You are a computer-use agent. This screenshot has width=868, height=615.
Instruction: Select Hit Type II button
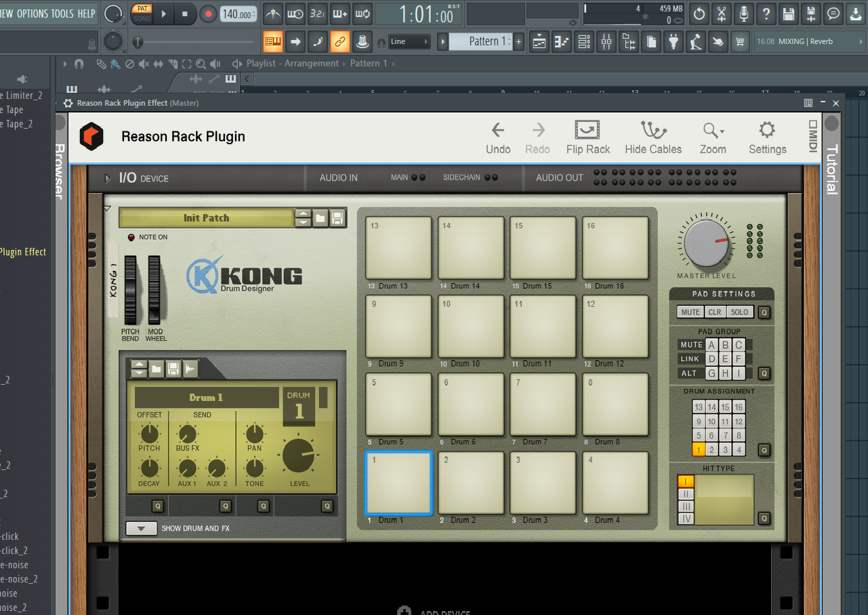[686, 494]
